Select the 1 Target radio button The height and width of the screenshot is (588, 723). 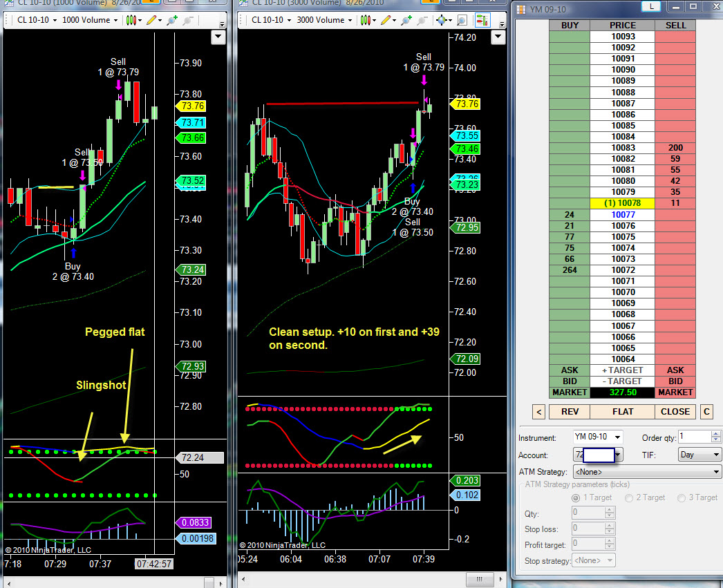pos(576,498)
